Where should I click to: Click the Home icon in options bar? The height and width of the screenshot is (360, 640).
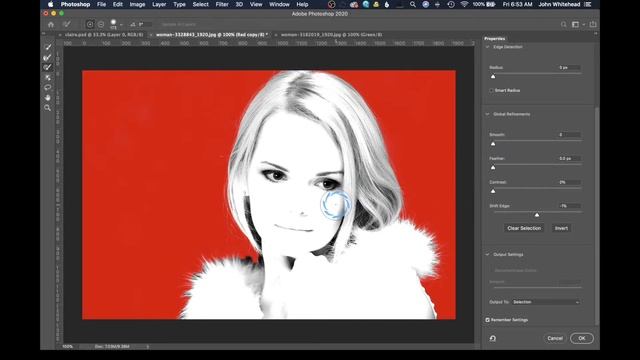tap(51, 24)
